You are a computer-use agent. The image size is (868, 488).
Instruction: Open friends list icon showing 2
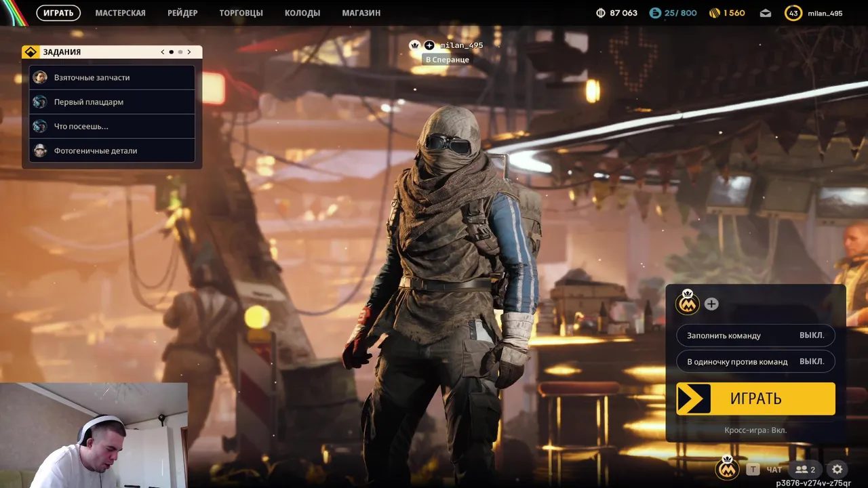[805, 469]
